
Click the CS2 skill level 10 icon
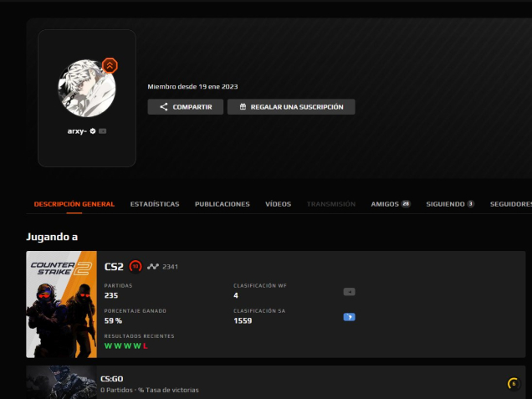[x=136, y=267]
